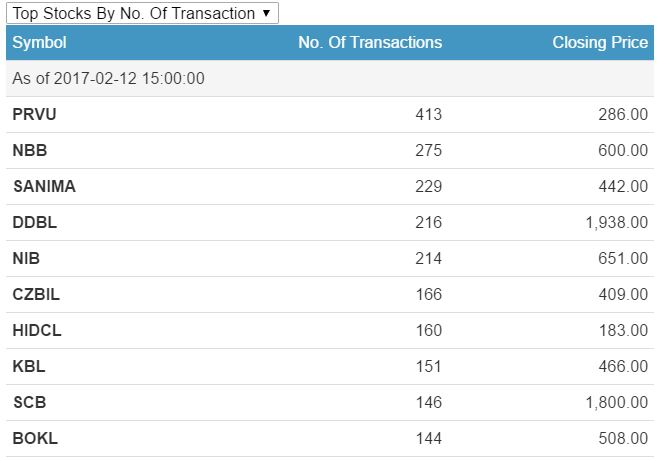Select the SANIMA stock symbol

44,186
